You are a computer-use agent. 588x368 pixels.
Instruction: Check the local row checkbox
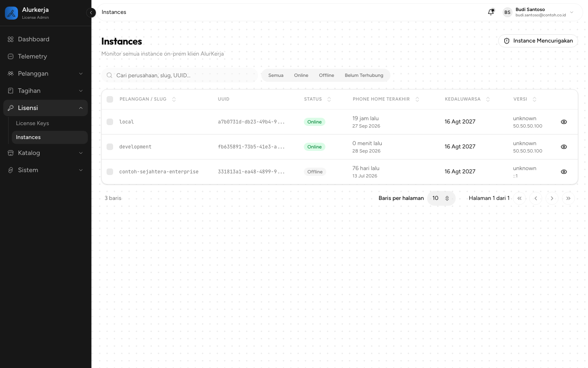110,122
